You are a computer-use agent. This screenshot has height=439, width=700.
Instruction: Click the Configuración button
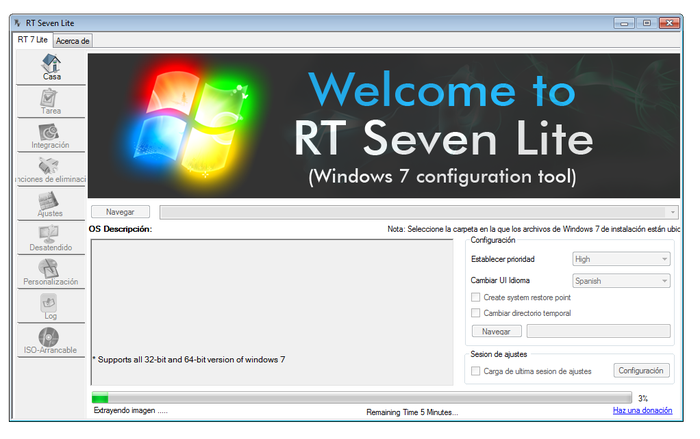(641, 371)
